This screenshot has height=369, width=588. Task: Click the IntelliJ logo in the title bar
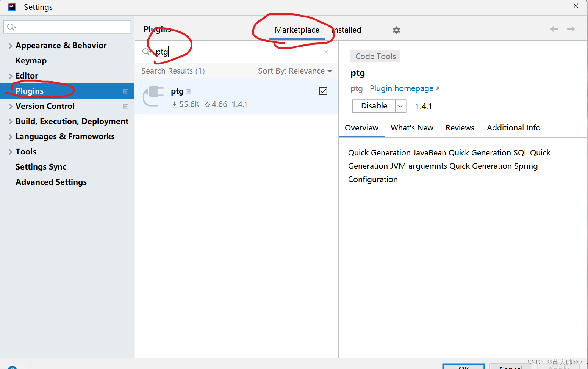coord(12,7)
